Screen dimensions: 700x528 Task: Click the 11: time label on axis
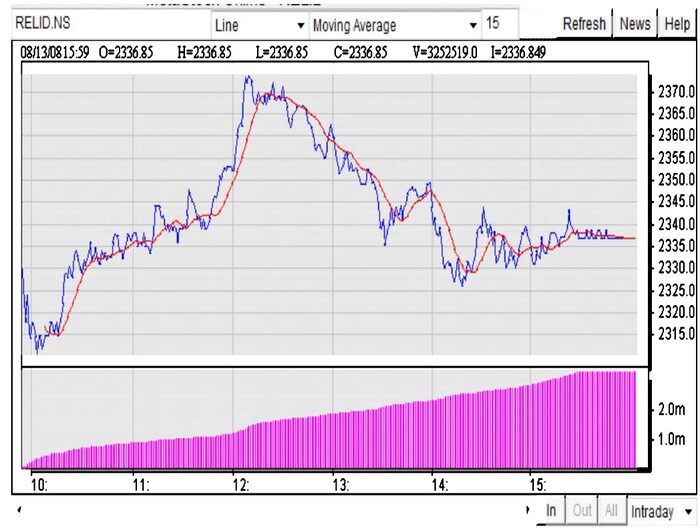pos(139,485)
